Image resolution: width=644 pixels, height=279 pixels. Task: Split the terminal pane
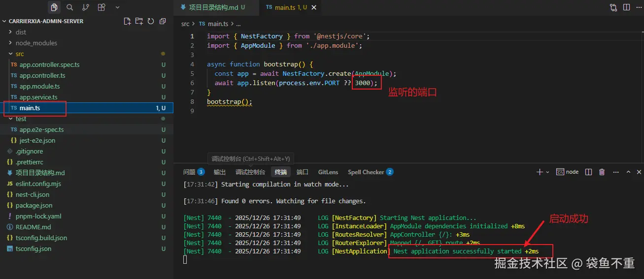click(588, 172)
